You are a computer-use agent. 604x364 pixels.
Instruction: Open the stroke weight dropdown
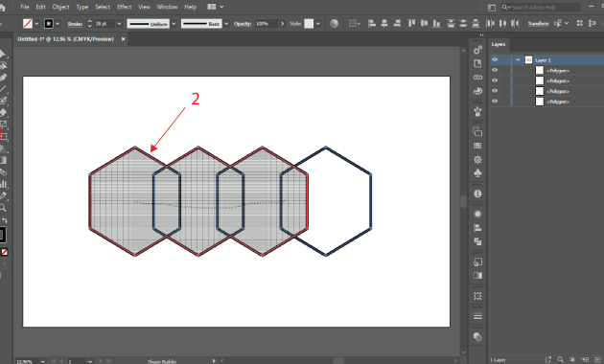coord(119,24)
